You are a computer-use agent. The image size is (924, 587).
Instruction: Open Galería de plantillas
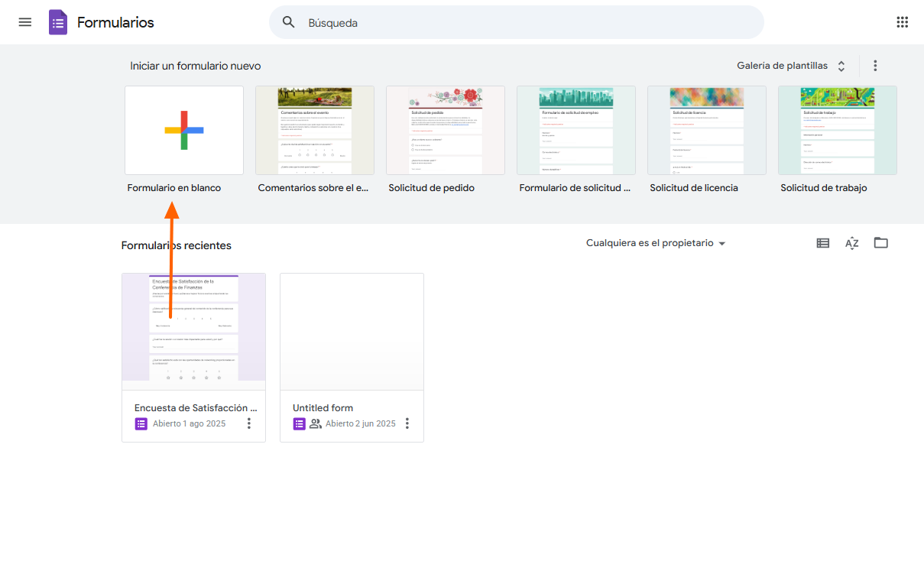click(782, 66)
